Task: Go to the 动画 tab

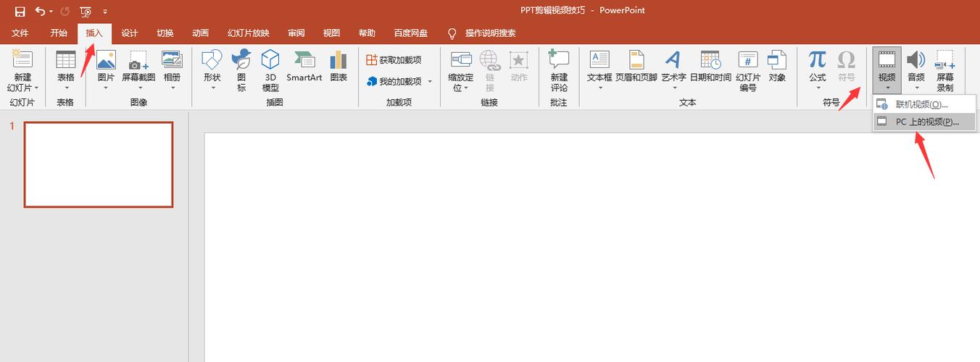Action: coord(201,33)
